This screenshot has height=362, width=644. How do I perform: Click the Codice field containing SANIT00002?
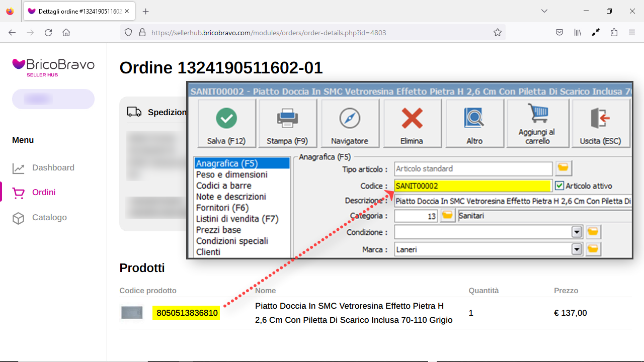click(473, 186)
